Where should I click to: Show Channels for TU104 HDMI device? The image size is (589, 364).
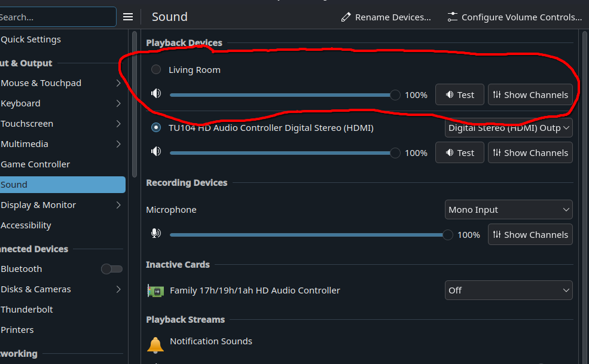pos(530,153)
